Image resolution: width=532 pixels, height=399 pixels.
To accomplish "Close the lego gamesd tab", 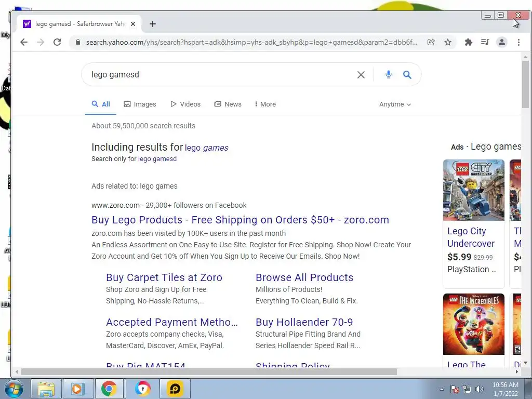I will tap(133, 24).
